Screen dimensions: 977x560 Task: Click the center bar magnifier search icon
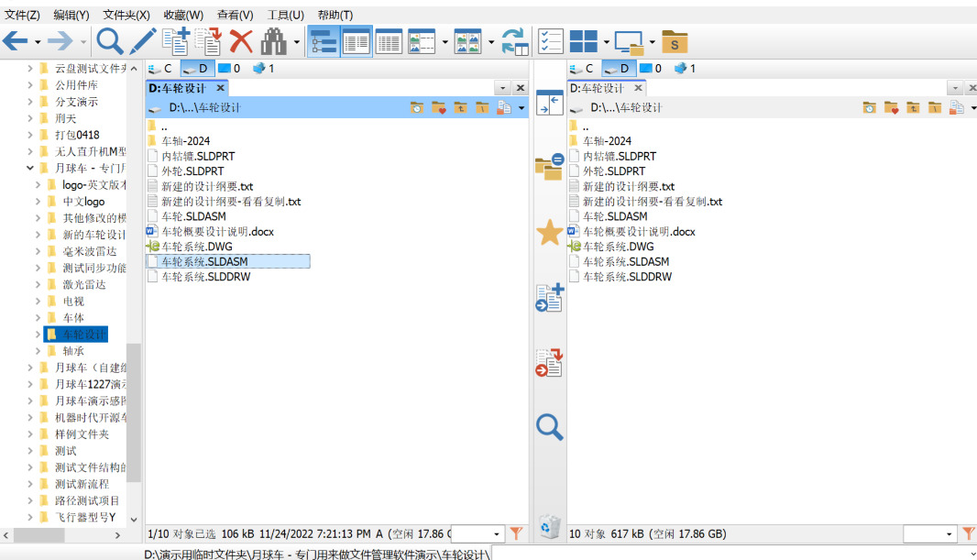point(550,427)
